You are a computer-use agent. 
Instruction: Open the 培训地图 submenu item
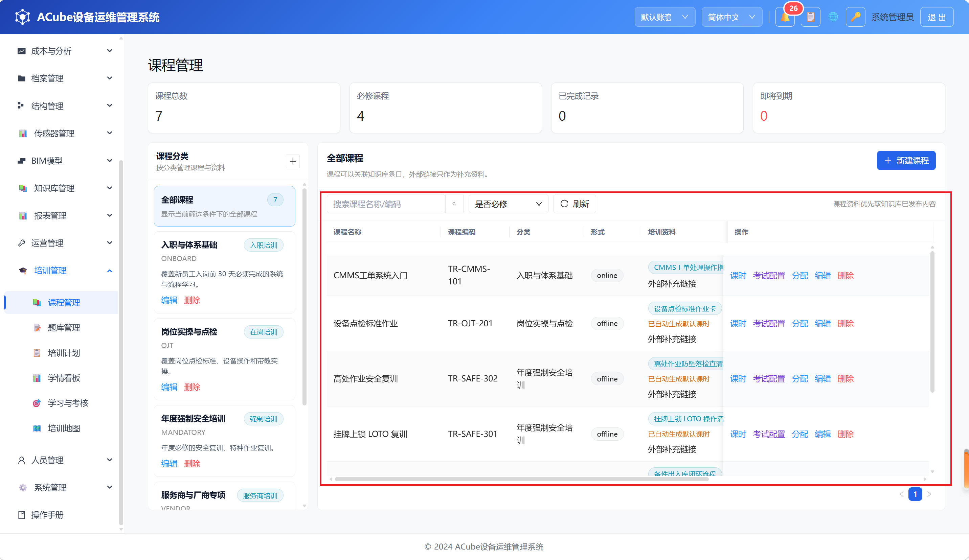coord(61,428)
